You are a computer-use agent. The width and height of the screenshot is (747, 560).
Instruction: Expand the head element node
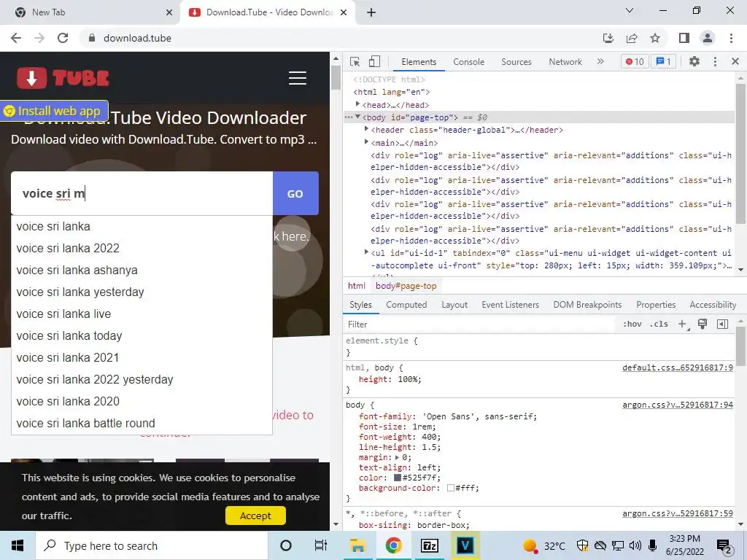point(357,104)
